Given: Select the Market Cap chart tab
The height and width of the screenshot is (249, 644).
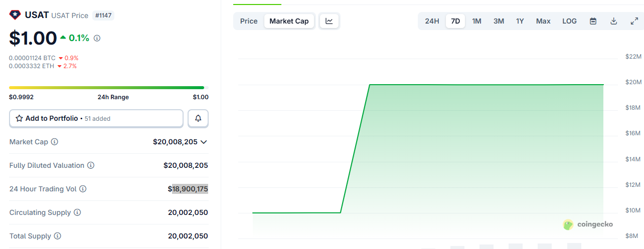Looking at the screenshot, I should 289,21.
